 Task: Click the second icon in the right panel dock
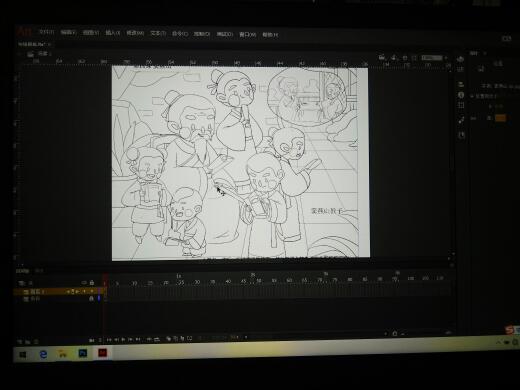pyautogui.click(x=461, y=69)
